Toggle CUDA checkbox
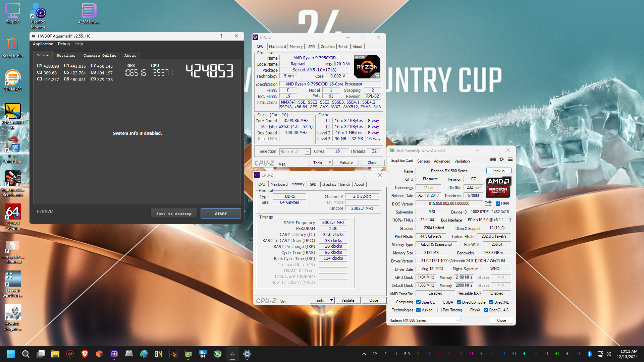The height and width of the screenshot is (362, 644). pos(440,302)
